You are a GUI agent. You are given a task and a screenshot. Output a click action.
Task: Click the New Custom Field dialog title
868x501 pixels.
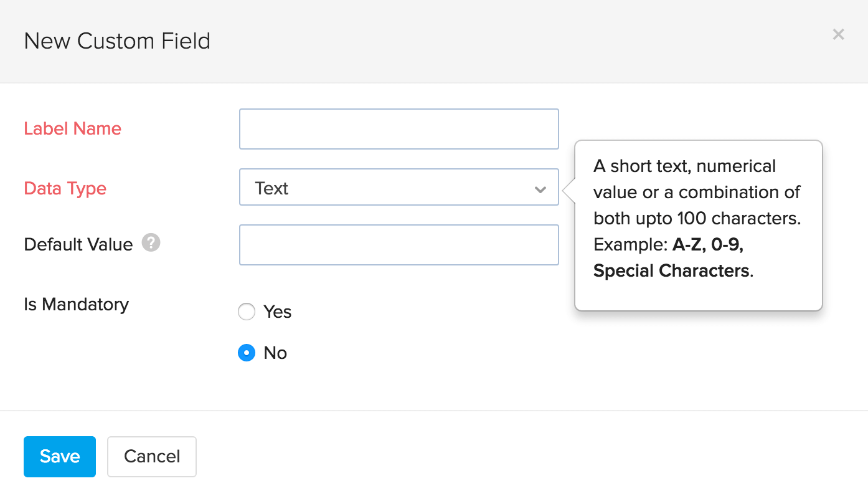pos(117,41)
